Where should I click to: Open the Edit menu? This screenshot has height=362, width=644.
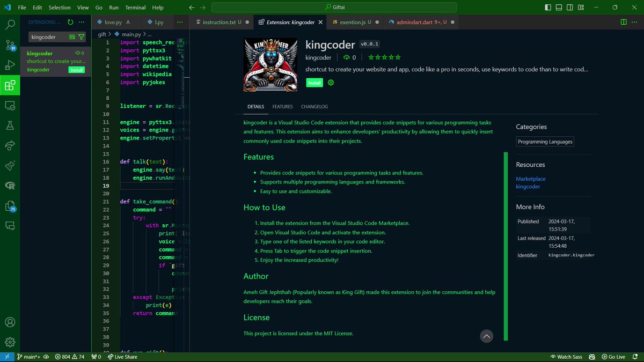37,8
